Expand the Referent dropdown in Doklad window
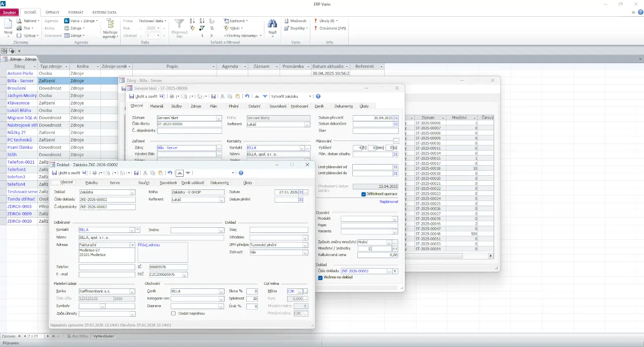 [221, 200]
